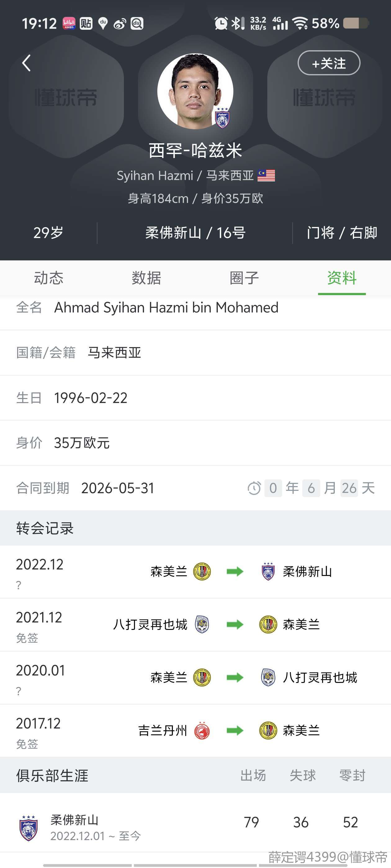Tap the Johor club badge on avatar

point(222,118)
